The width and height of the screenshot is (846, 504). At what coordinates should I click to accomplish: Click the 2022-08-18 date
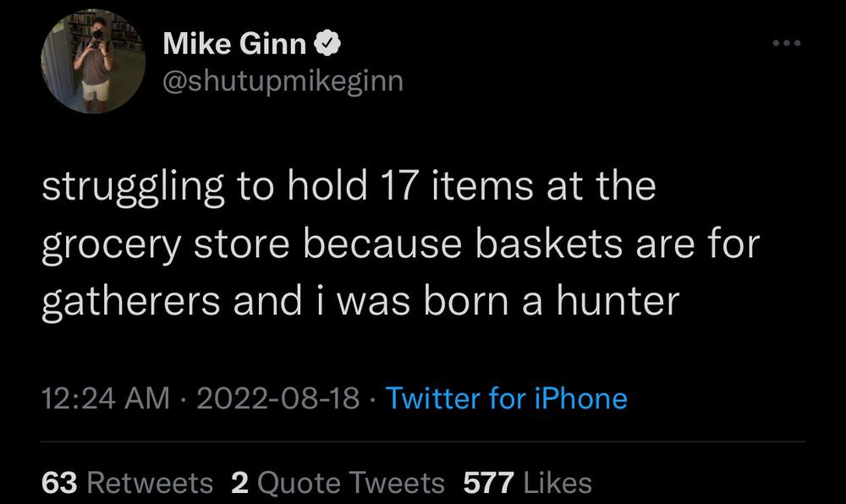pos(277,398)
